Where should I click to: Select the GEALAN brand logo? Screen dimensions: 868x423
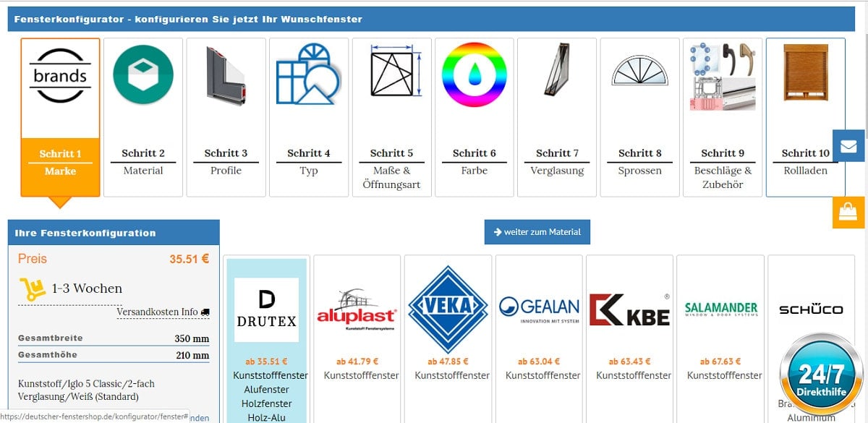coord(539,309)
